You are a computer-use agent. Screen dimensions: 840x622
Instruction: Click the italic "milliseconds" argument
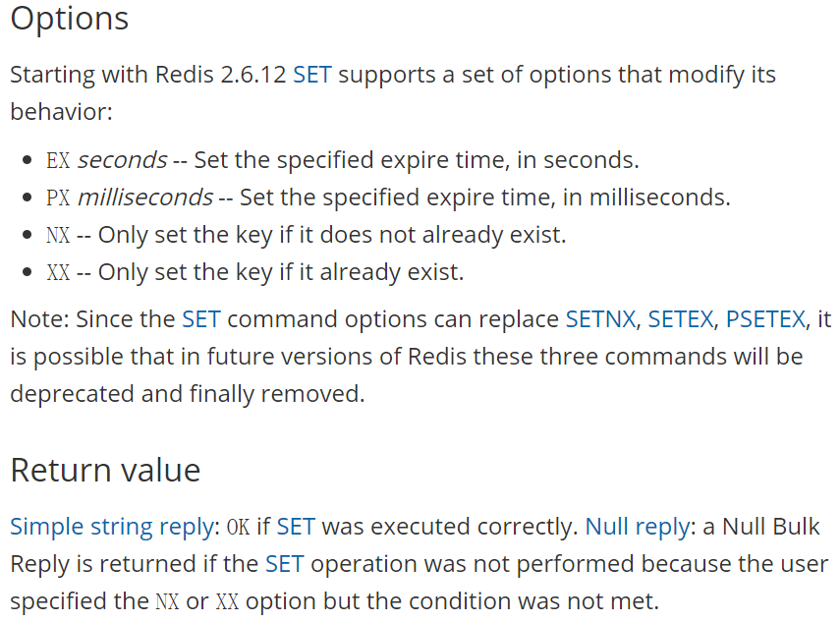click(x=144, y=198)
